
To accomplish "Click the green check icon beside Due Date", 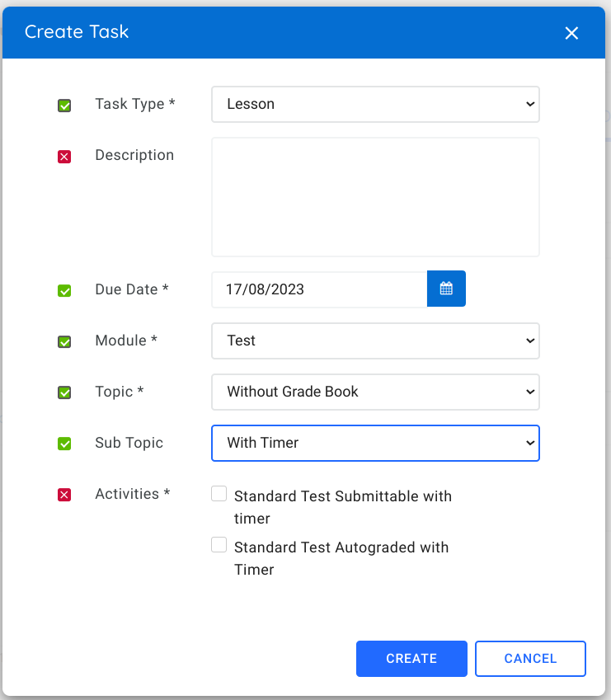I will click(x=63, y=290).
